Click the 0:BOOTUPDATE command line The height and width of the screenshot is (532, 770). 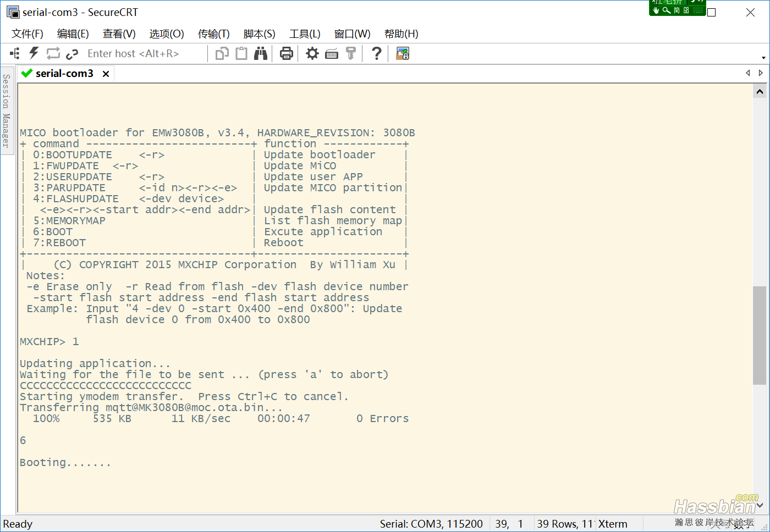tap(99, 154)
